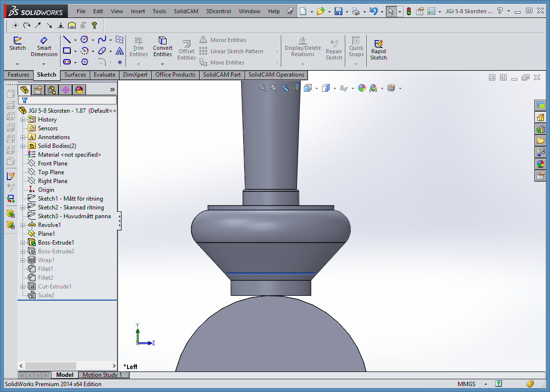Screen dimensions: 550x392
Task: Click the New document icon
Action: pyautogui.click(x=303, y=11)
